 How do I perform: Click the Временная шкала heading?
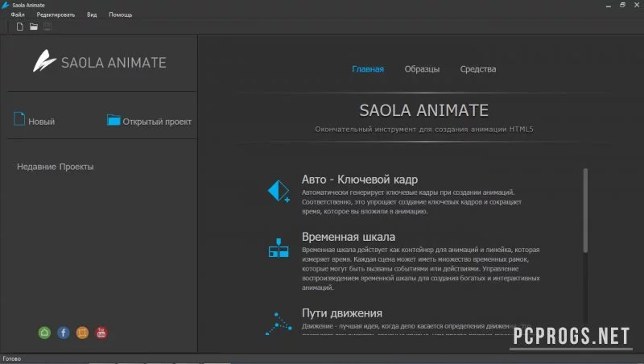click(349, 237)
